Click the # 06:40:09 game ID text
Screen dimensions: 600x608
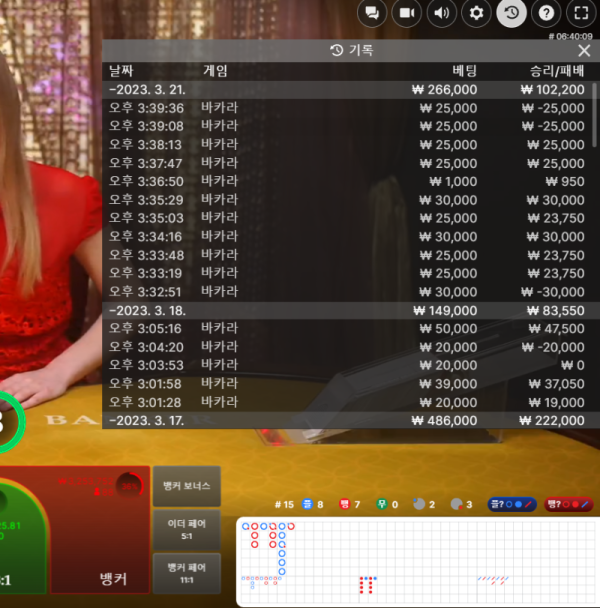(571, 36)
